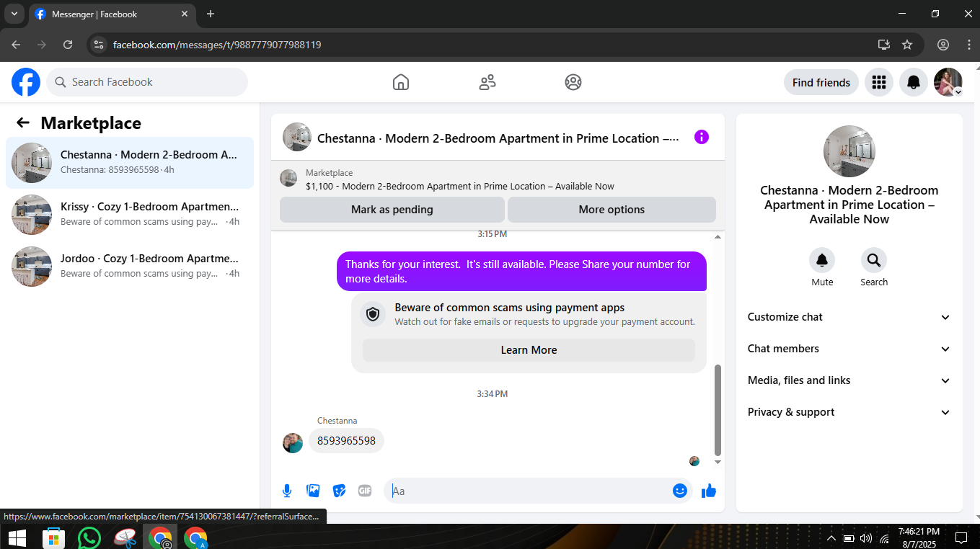980x549 pixels.
Task: Open the Krissy Cozy 1-Bedroom conversation
Action: [x=130, y=215]
